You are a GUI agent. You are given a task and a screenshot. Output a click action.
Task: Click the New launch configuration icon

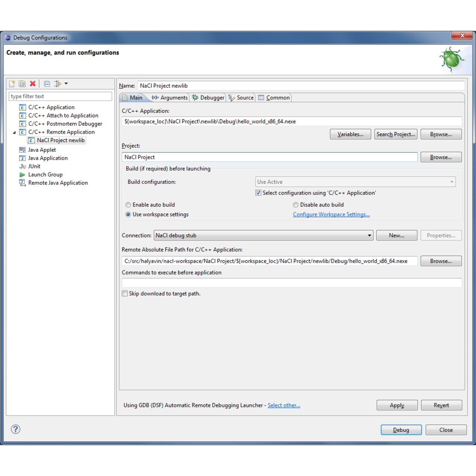pyautogui.click(x=12, y=84)
